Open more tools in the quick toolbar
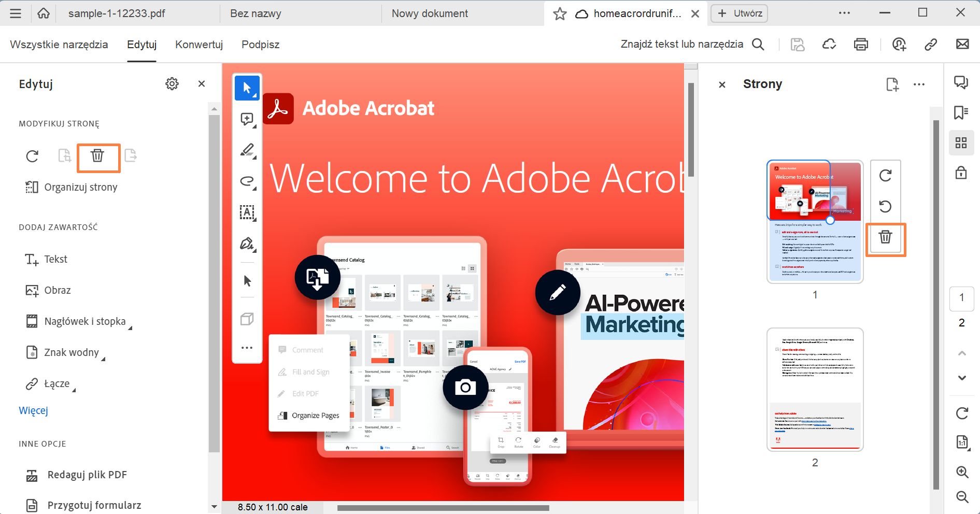 coord(247,348)
